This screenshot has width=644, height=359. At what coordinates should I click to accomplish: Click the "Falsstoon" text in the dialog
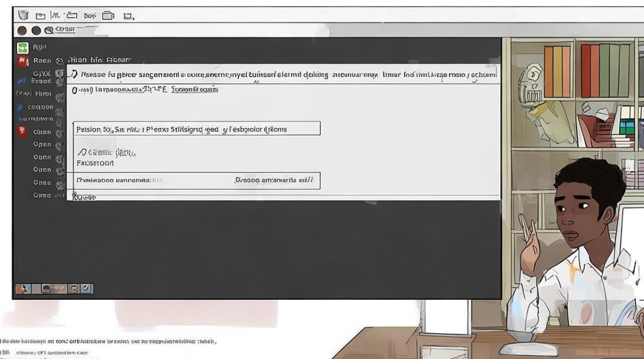pos(95,163)
